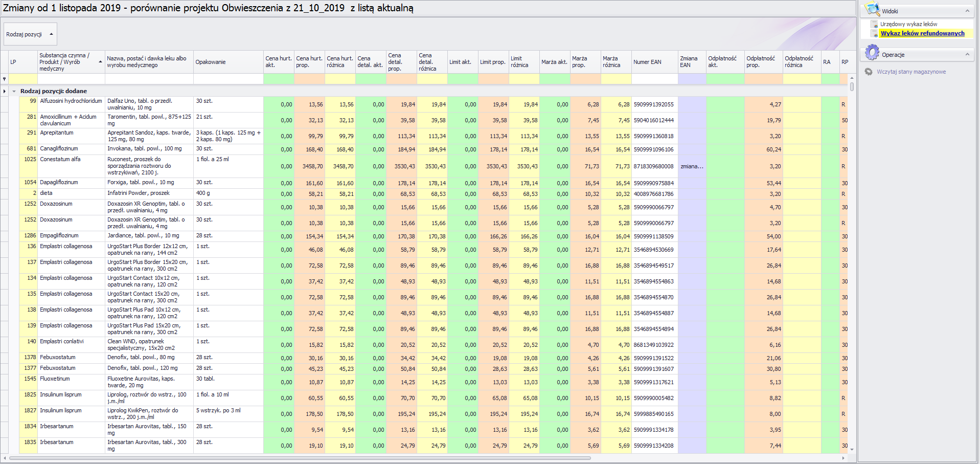Open the Urzędowy wykaz leków view
This screenshot has height=464, width=980.
pos(908,24)
